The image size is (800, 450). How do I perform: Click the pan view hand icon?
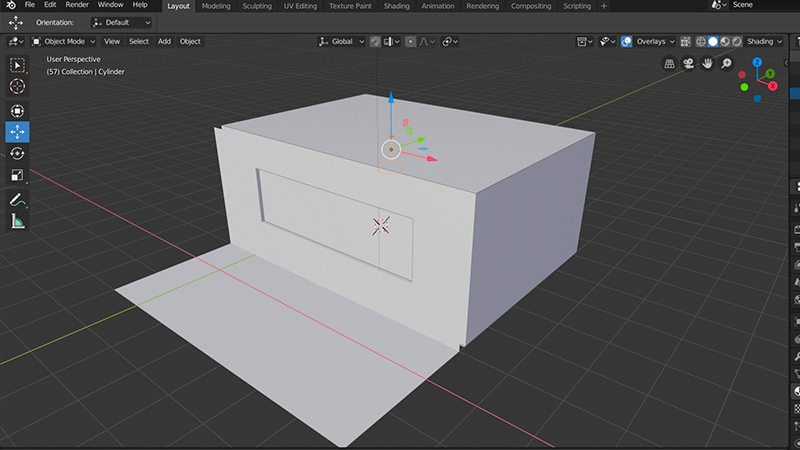point(707,64)
